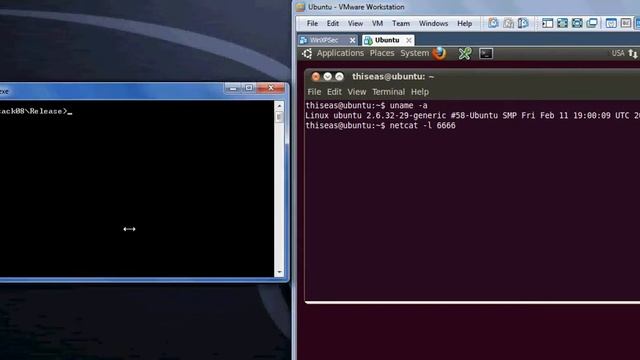Open the VMware Help menu
Screen dimensions: 640x360
pos(464,24)
